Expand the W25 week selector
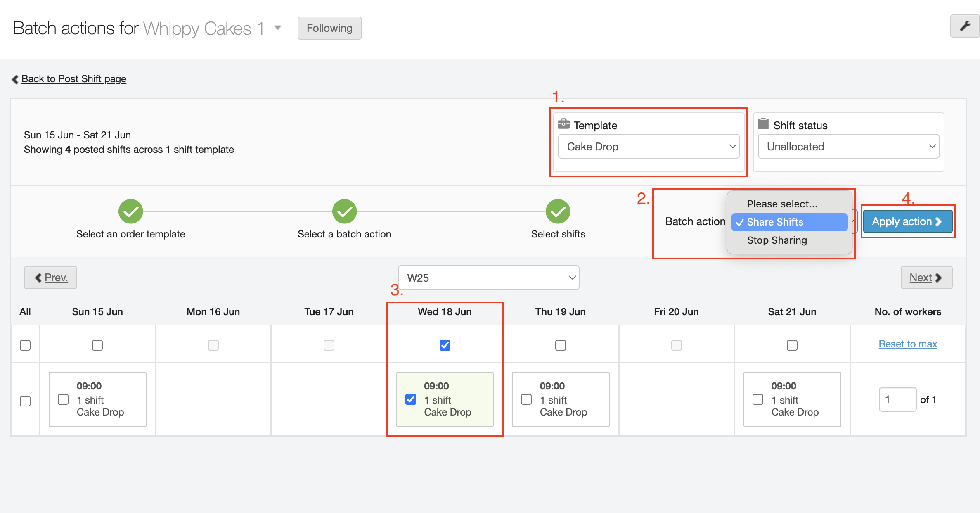The image size is (980, 513). click(488, 278)
